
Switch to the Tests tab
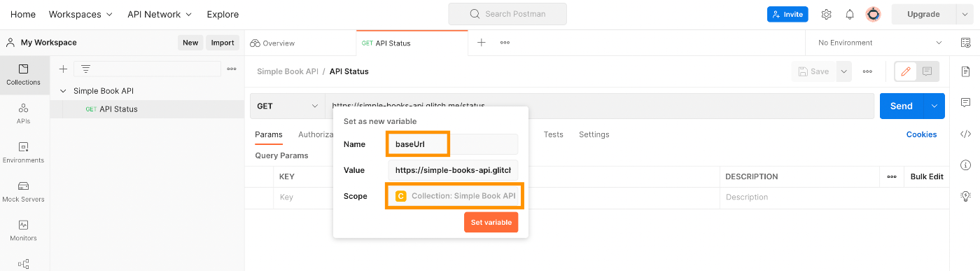point(553,134)
